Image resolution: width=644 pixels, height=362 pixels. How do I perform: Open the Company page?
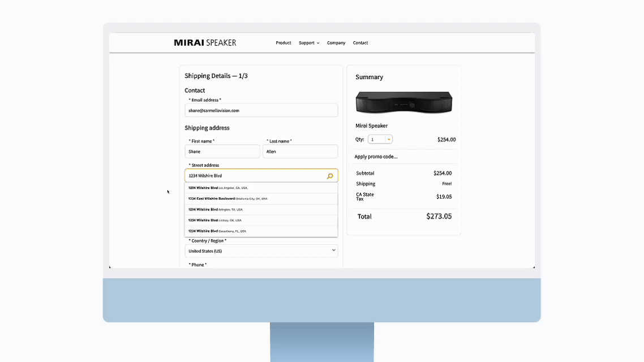coord(336,42)
